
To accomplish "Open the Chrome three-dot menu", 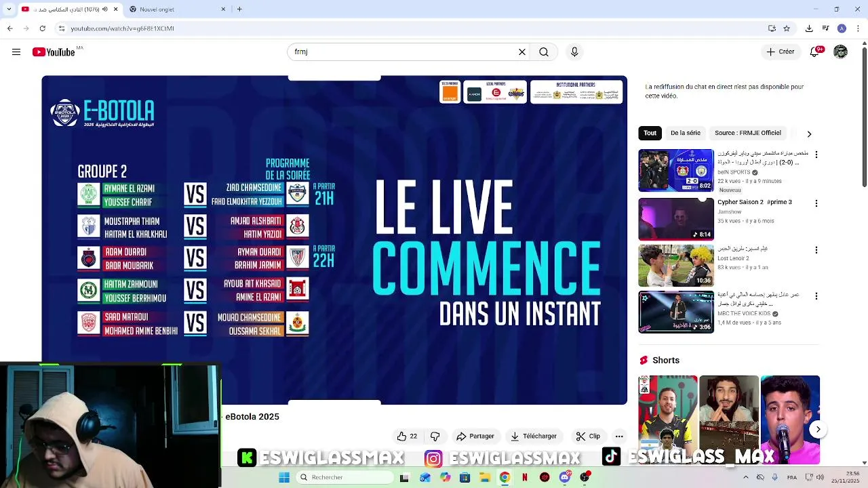I will (858, 28).
